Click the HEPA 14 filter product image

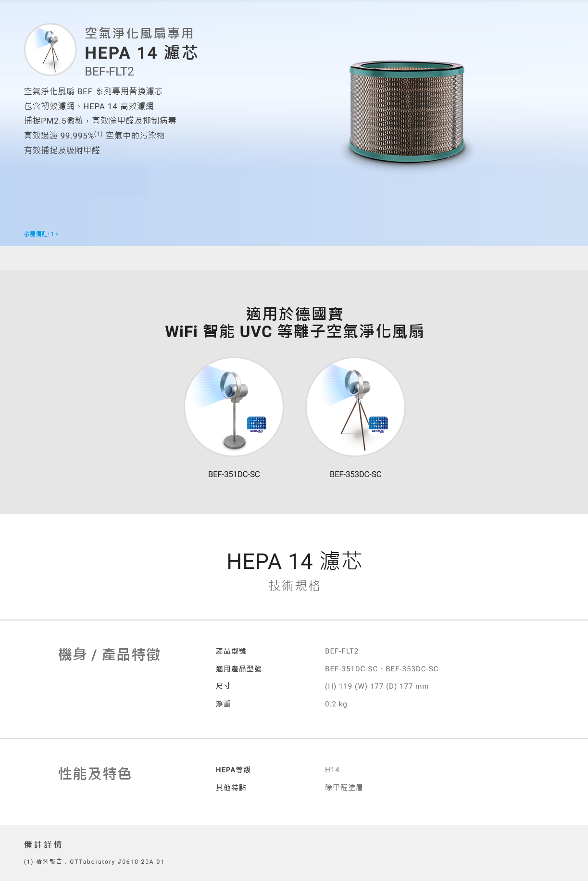tap(407, 112)
